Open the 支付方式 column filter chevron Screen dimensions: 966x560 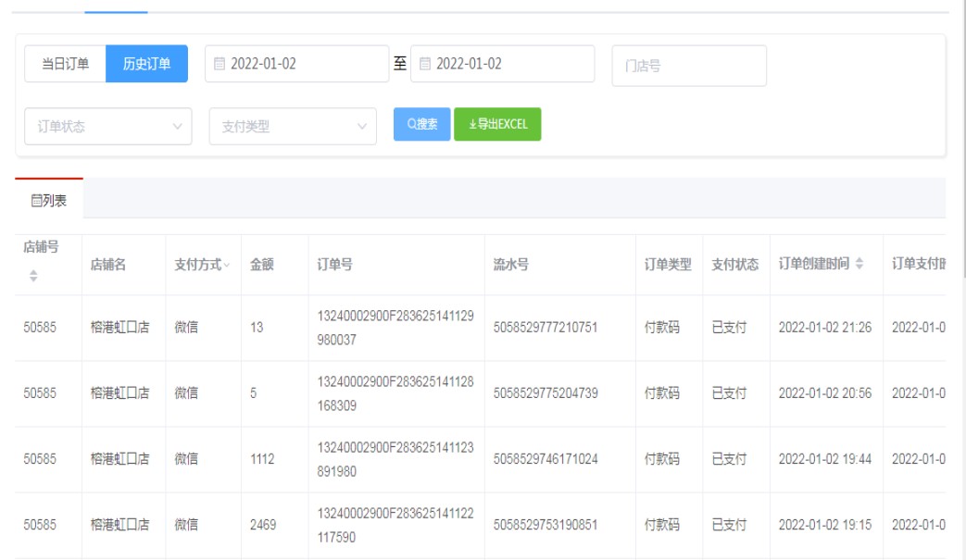click(x=227, y=265)
